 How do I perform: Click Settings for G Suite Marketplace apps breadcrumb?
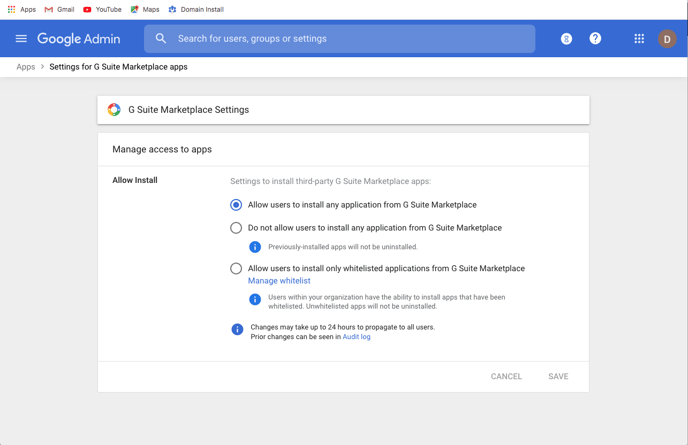[x=118, y=67]
